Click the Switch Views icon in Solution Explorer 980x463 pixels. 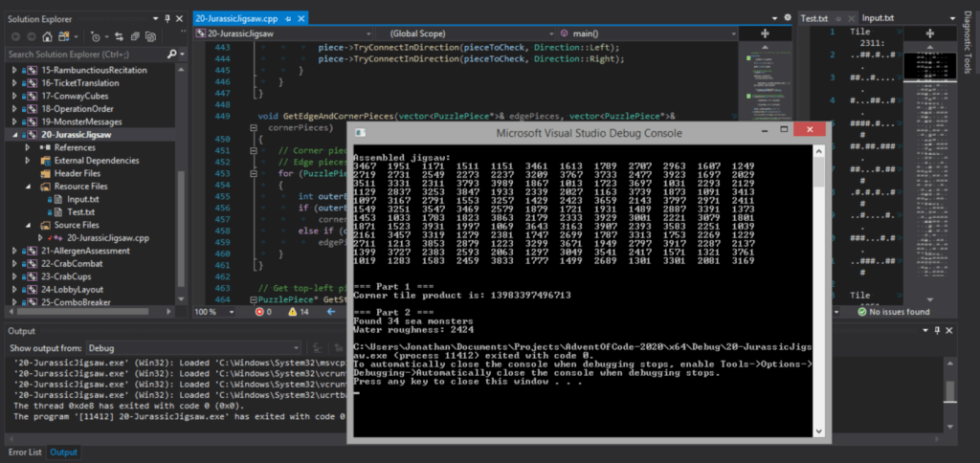[64, 36]
